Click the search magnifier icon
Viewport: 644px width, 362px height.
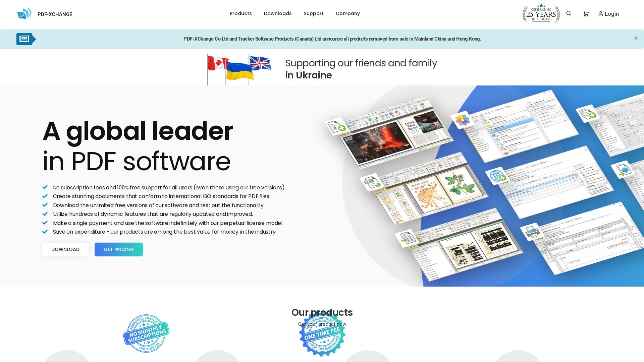(x=569, y=14)
